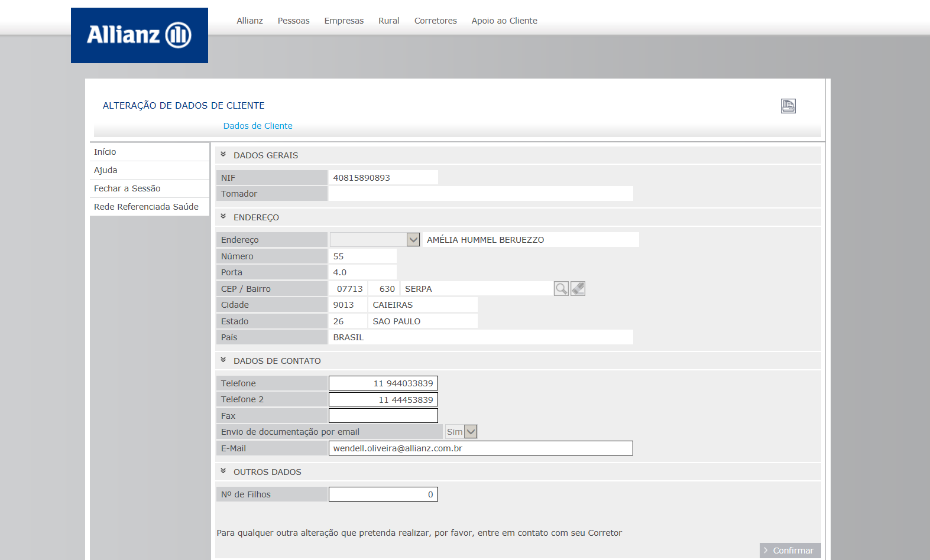Click the Porta field with 4.0

click(x=362, y=272)
